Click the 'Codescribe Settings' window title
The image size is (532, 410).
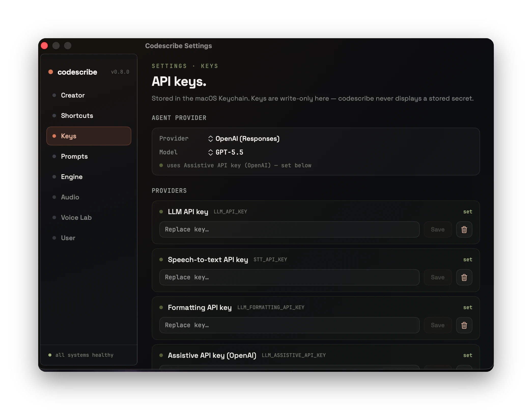pyautogui.click(x=178, y=46)
